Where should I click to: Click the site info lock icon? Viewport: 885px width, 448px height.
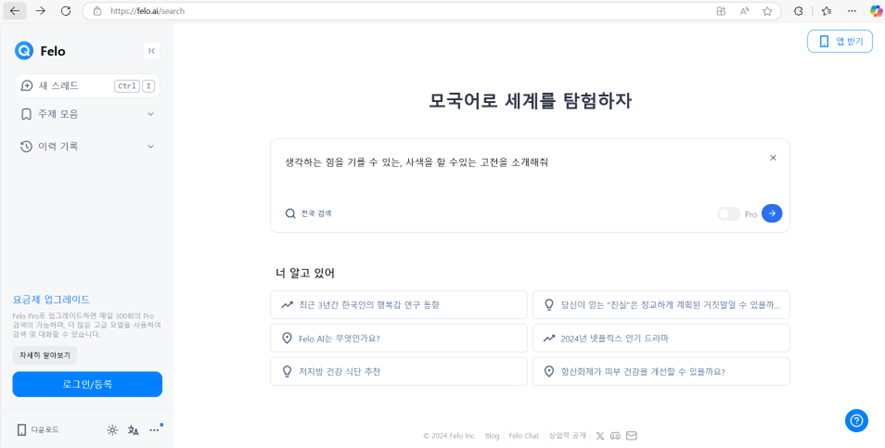pos(98,11)
